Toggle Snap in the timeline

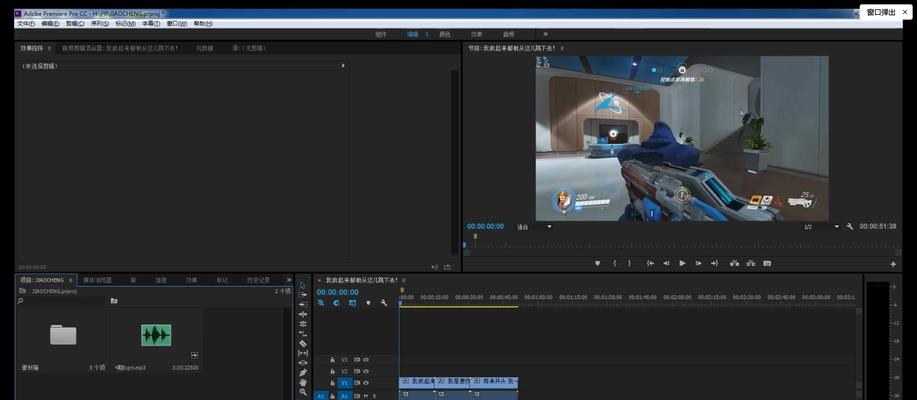click(336, 303)
